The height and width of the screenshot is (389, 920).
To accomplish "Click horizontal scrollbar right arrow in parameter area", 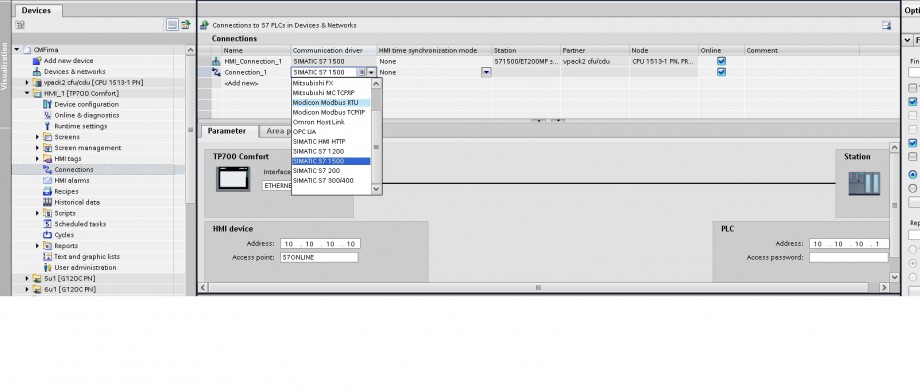I will click(x=884, y=287).
